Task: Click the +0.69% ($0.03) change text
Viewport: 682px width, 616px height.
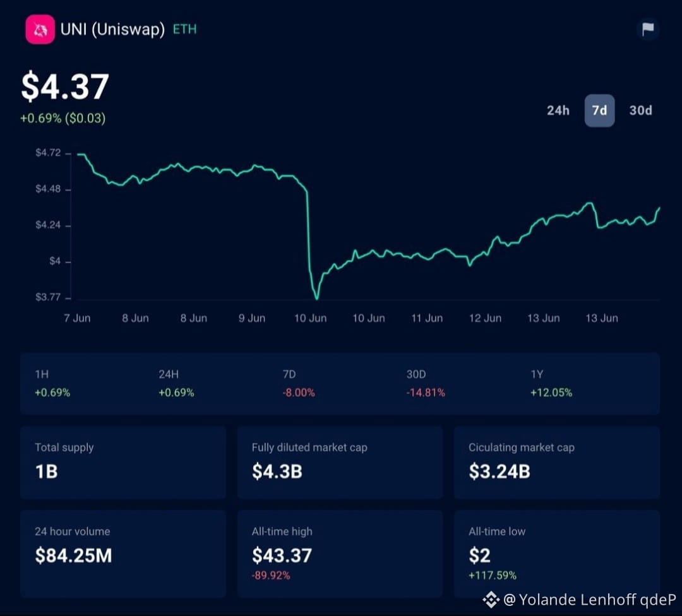Action: pyautogui.click(x=63, y=118)
